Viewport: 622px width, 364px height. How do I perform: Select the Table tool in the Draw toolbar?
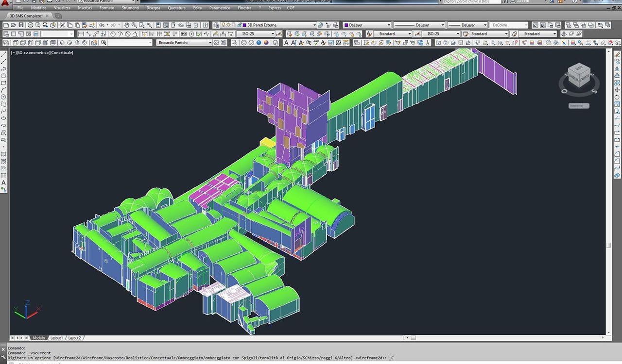(3, 175)
